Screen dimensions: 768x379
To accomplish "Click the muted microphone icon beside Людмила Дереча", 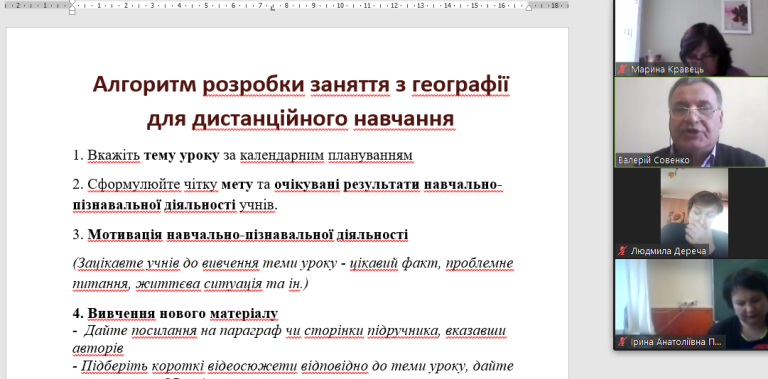I will tap(623, 251).
